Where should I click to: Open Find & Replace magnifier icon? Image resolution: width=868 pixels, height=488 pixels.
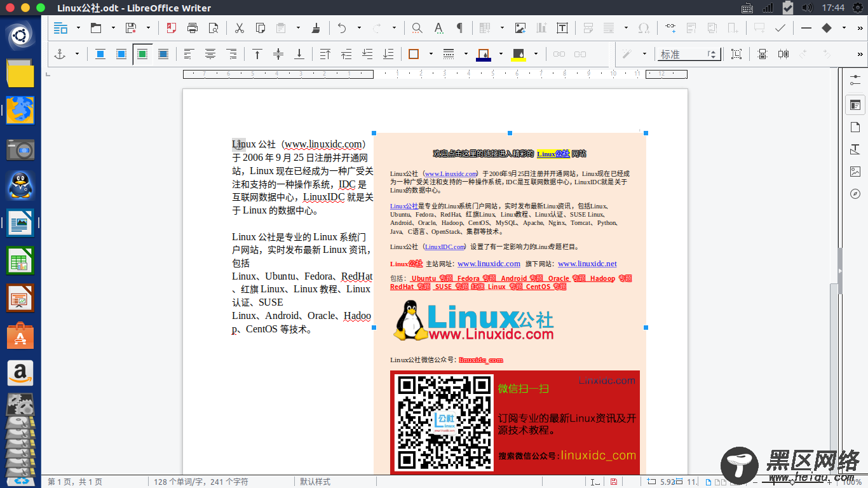pyautogui.click(x=417, y=28)
